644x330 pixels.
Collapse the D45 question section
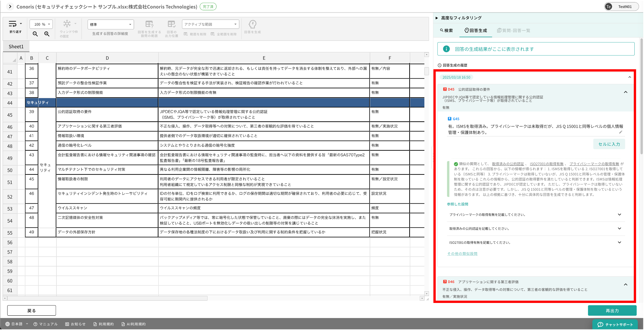point(625,92)
